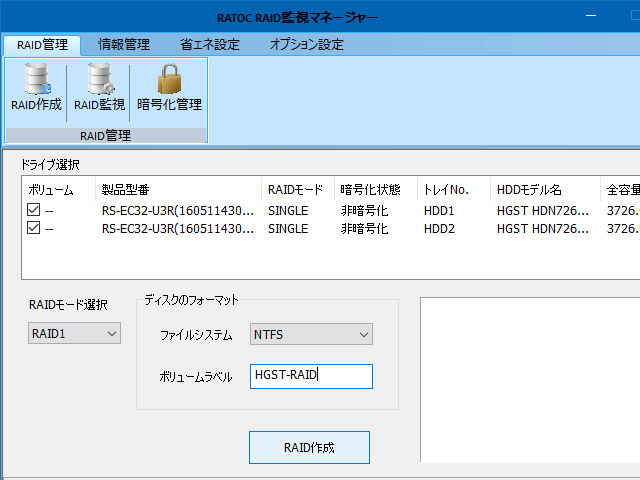Click the RAIDモード column header

pos(298,189)
